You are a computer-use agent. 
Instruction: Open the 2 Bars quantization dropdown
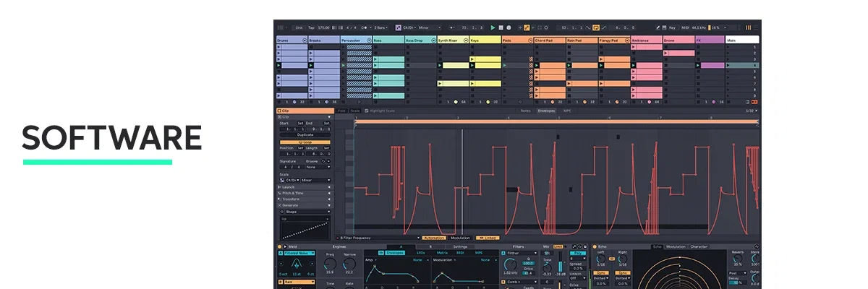(380, 27)
